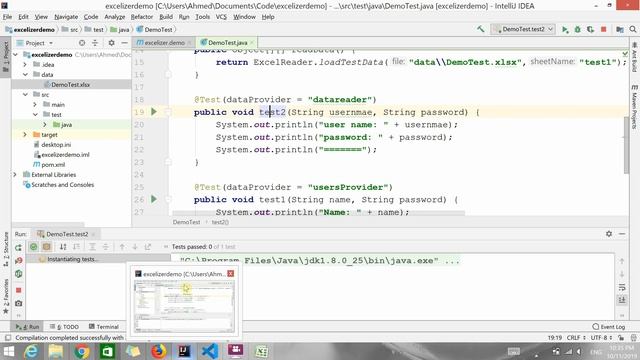640x360 pixels.
Task: Toggle show passed tests button
Action: coord(33,247)
